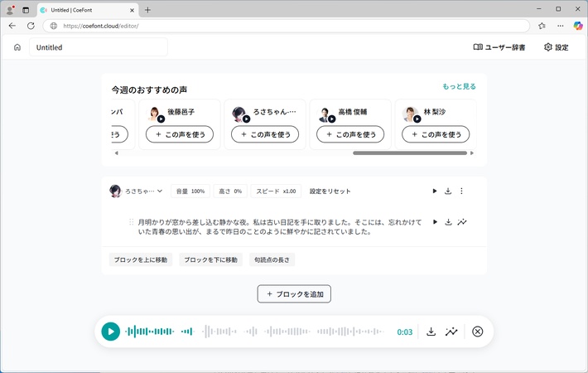Download the block audio from header row
The width and height of the screenshot is (588, 373).
coord(448,191)
